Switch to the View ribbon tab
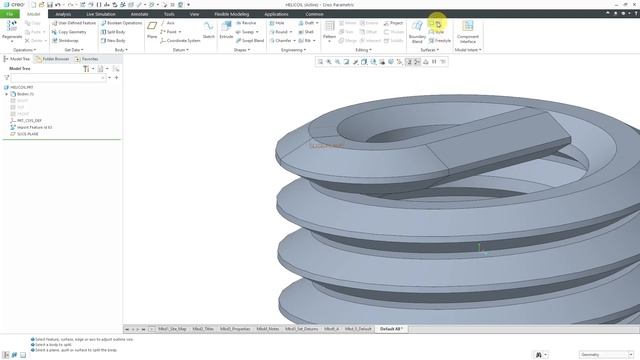Viewport: 640px width, 360px height. coord(194,14)
